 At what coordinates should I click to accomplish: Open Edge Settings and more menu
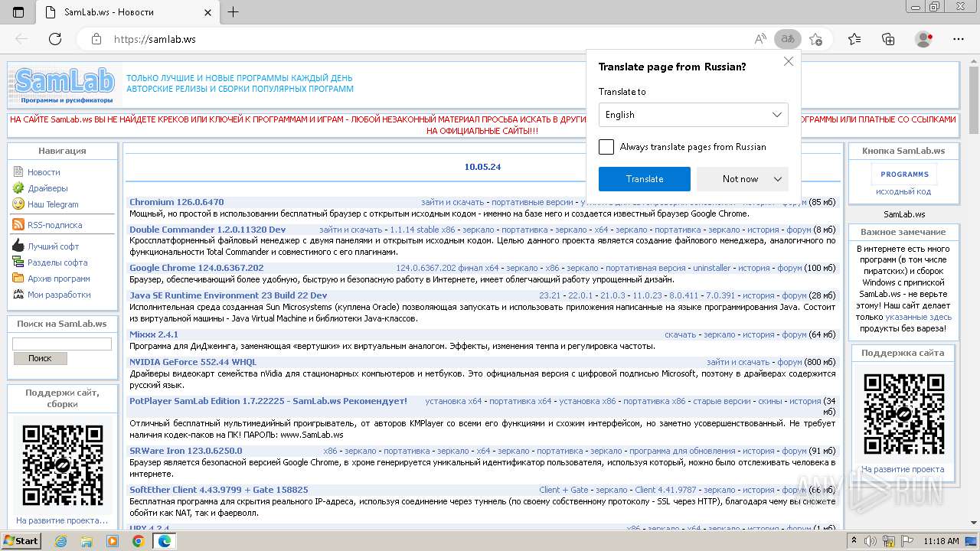959,39
